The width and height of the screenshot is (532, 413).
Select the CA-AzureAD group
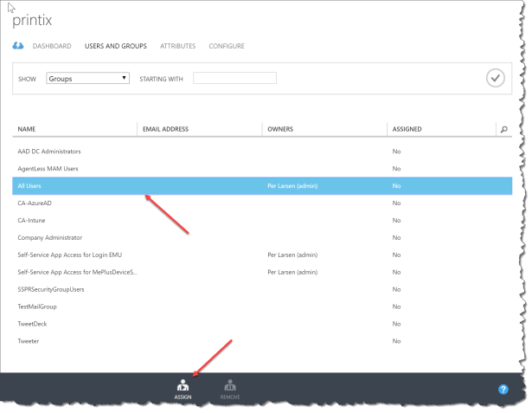click(x=35, y=203)
